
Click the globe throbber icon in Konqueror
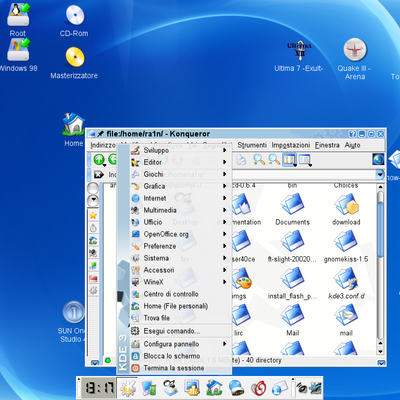tap(378, 159)
